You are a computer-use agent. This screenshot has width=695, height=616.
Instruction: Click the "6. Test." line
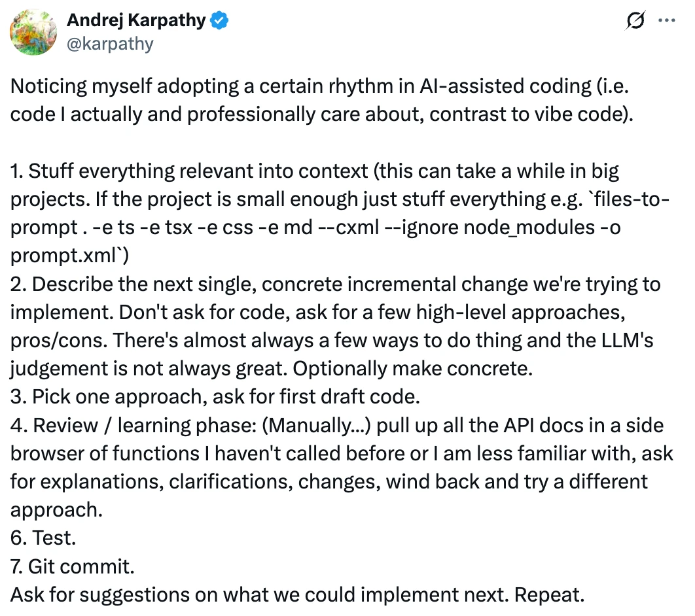pyautogui.click(x=43, y=538)
